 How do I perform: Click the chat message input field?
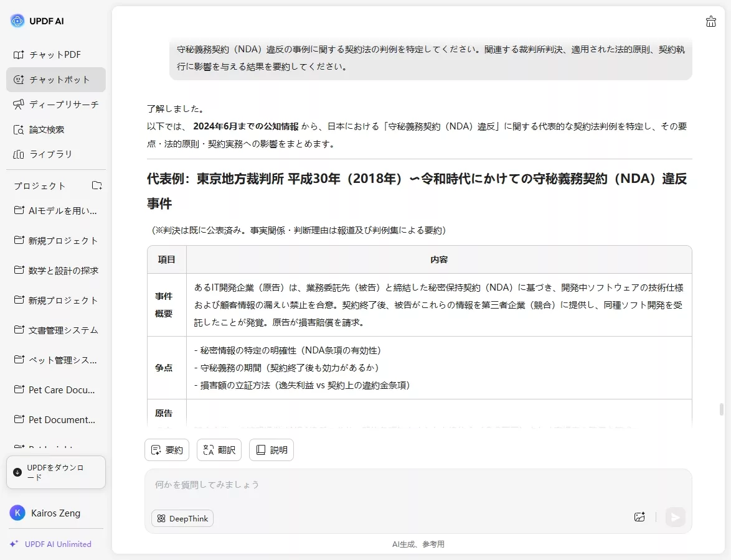click(x=374, y=485)
